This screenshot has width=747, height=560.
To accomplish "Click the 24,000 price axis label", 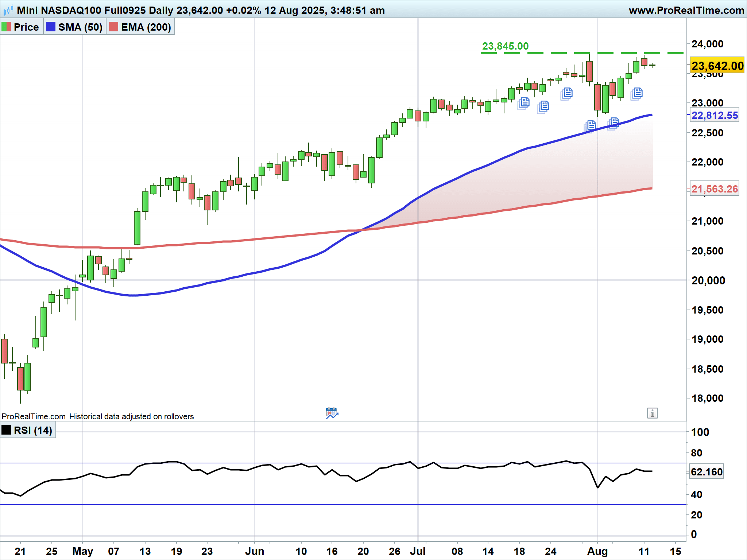I will (707, 44).
